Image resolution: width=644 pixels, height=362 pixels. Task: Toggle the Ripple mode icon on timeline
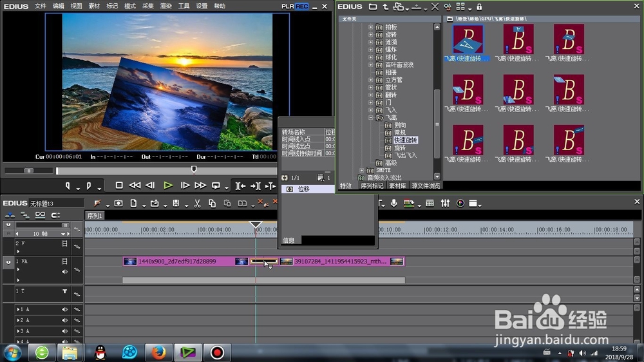click(x=25, y=215)
